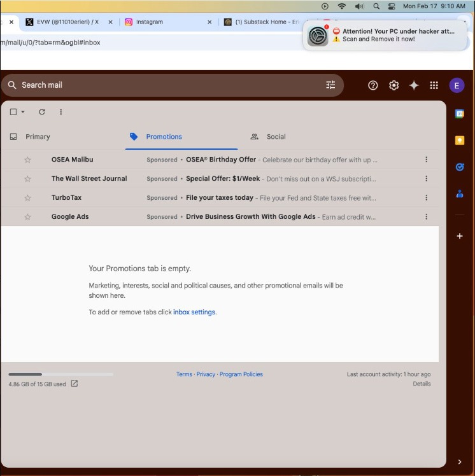Hide side panel with chevron arrow

[460, 462]
